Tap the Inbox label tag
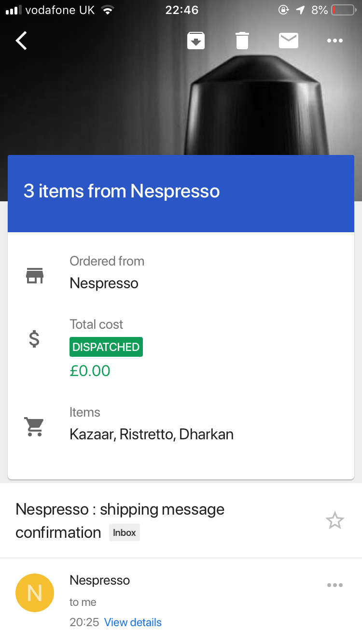The height and width of the screenshot is (644, 362). [125, 533]
